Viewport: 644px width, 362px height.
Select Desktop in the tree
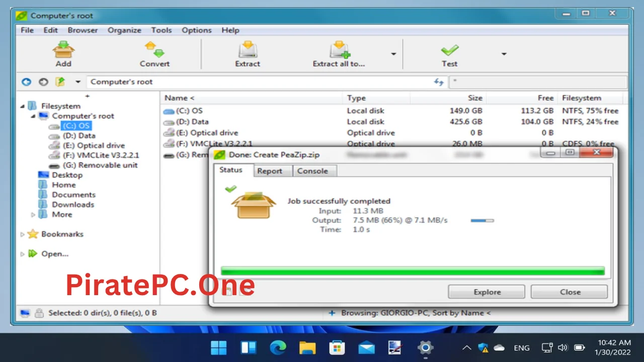[x=67, y=175]
